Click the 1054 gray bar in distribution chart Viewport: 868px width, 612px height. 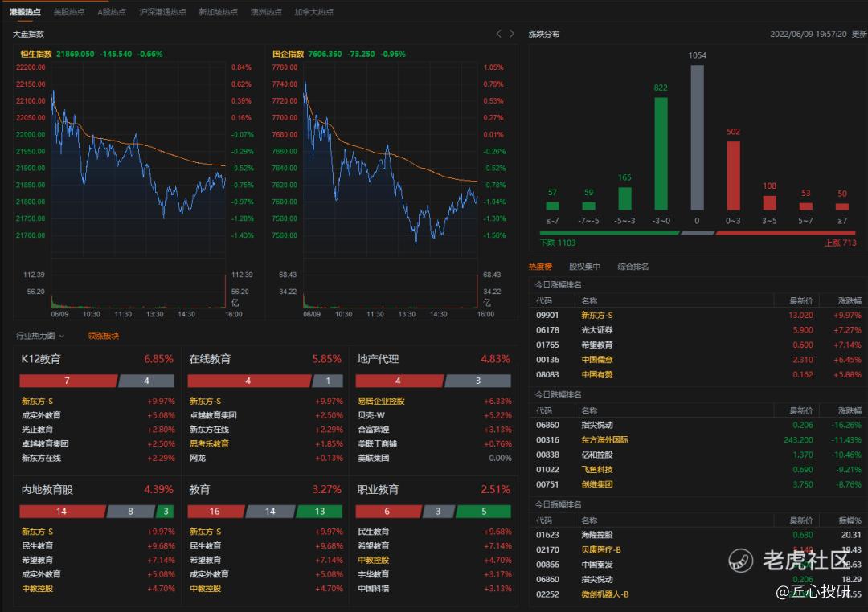[x=697, y=137]
